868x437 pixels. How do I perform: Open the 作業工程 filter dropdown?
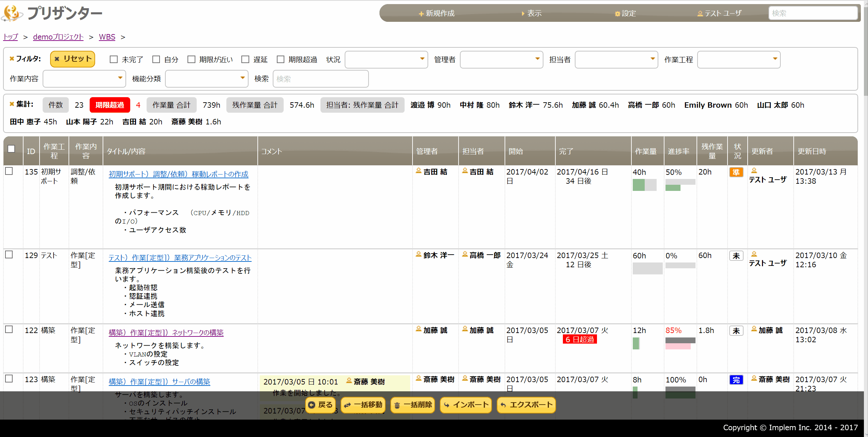pyautogui.click(x=739, y=59)
